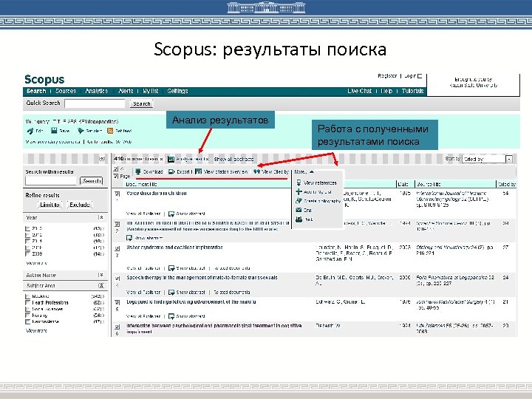
Task: Click the Scopus logo
Action: coord(44,79)
